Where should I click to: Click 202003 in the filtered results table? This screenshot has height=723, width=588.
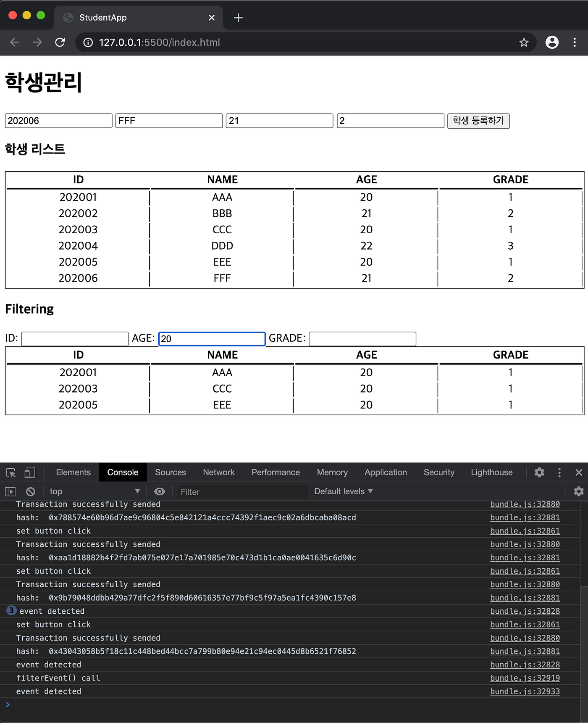(x=78, y=388)
